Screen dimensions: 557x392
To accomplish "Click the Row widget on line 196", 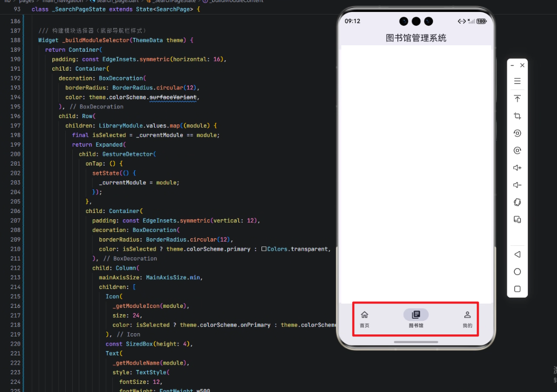I will coord(87,116).
